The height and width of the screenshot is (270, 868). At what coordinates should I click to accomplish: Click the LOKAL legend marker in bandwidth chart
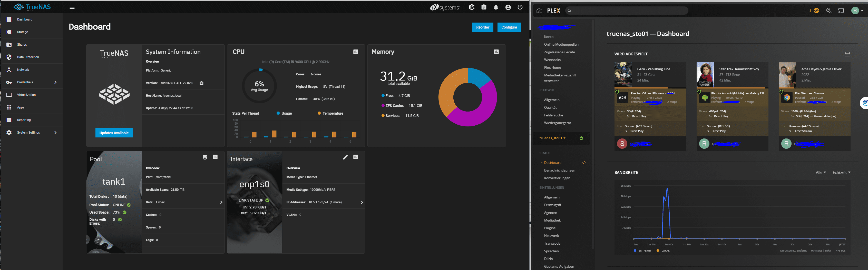[x=658, y=251]
